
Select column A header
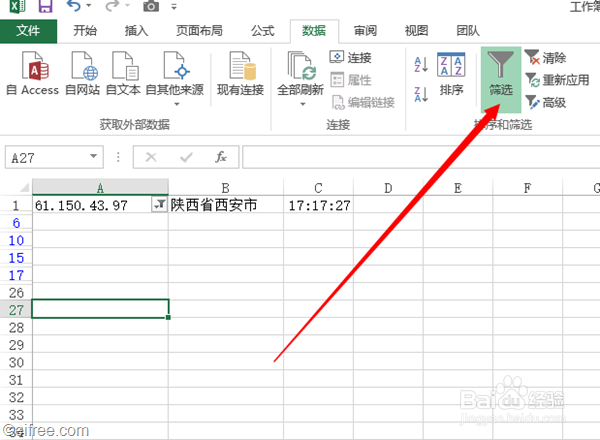pyautogui.click(x=100, y=187)
